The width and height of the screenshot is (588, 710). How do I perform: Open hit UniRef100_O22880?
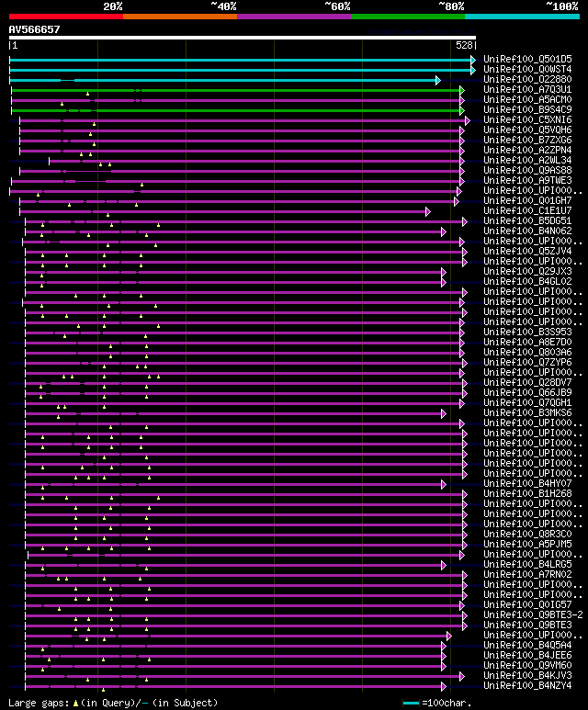pos(527,79)
